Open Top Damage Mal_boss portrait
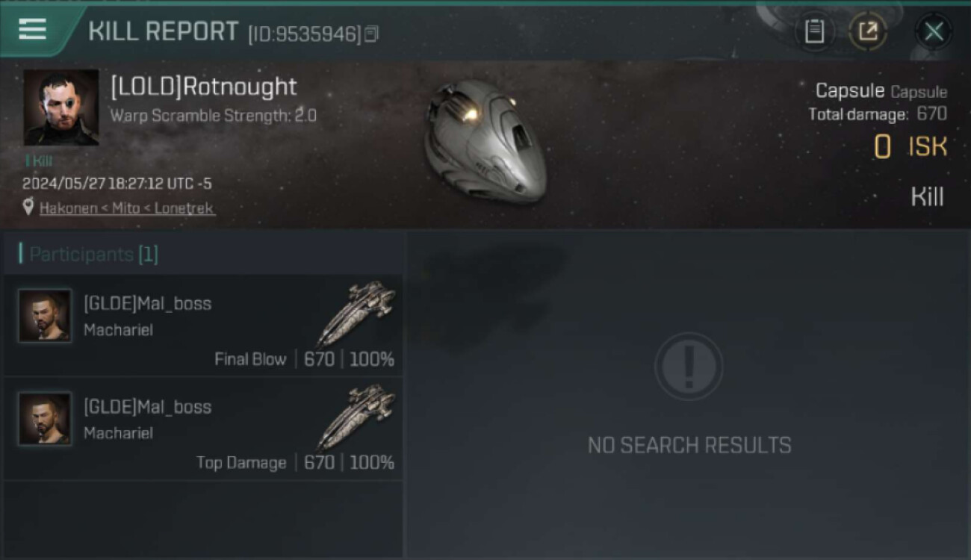Screen dimensions: 971x560 [45, 419]
